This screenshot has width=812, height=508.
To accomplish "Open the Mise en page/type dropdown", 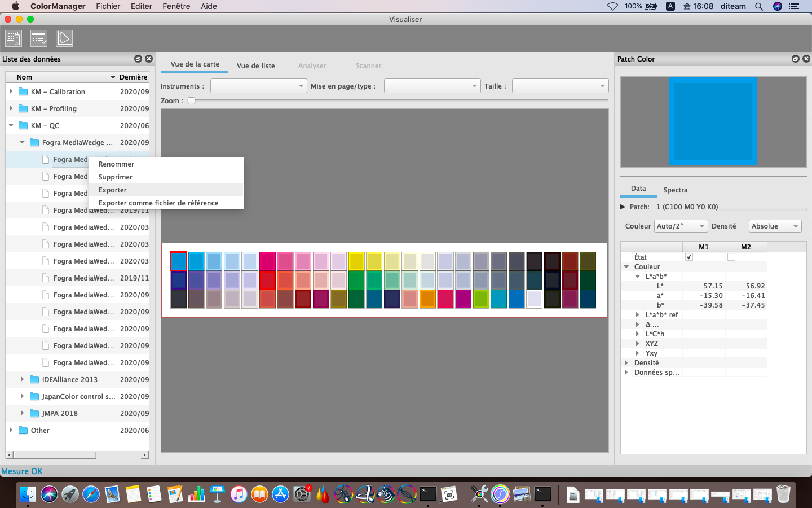I will pyautogui.click(x=432, y=86).
